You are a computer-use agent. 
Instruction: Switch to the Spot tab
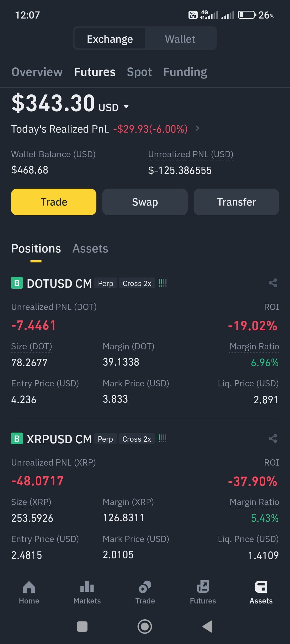point(139,72)
